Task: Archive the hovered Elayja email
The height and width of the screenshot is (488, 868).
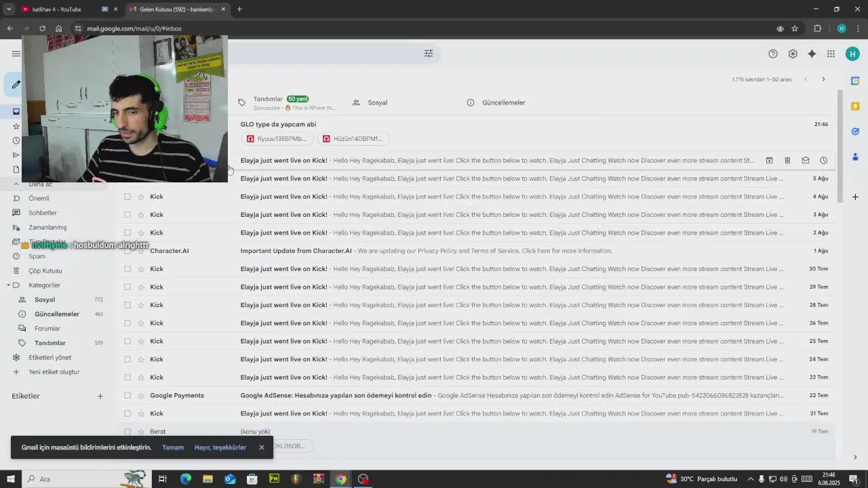Action: tap(769, 161)
